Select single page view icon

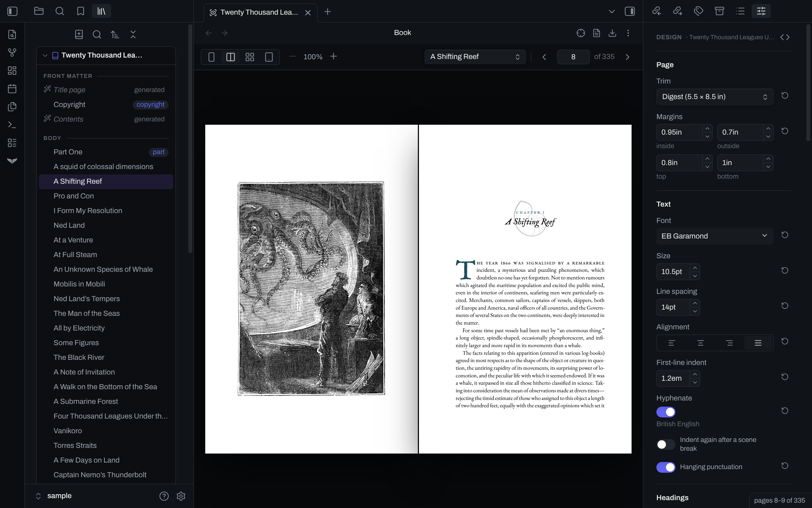[x=211, y=57]
